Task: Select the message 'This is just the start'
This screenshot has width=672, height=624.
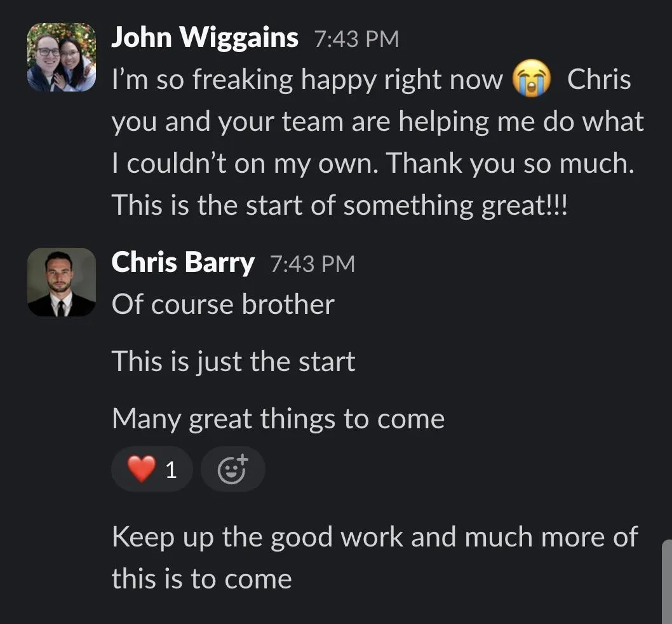Action: pos(234,362)
